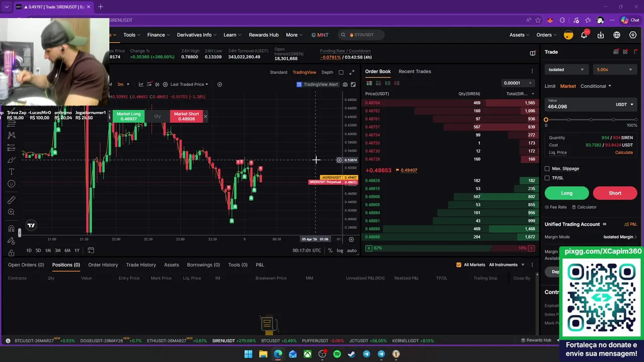Open the 5.00x leverage dropdown

[614, 70]
